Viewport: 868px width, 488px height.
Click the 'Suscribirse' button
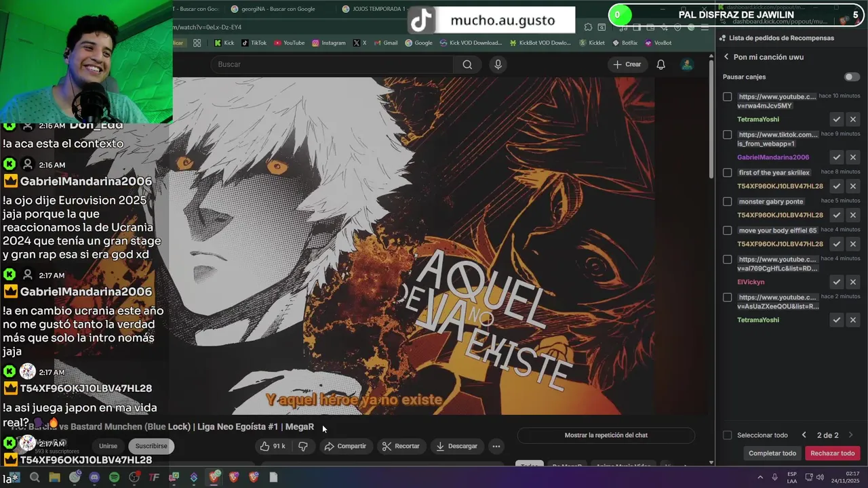point(151,446)
